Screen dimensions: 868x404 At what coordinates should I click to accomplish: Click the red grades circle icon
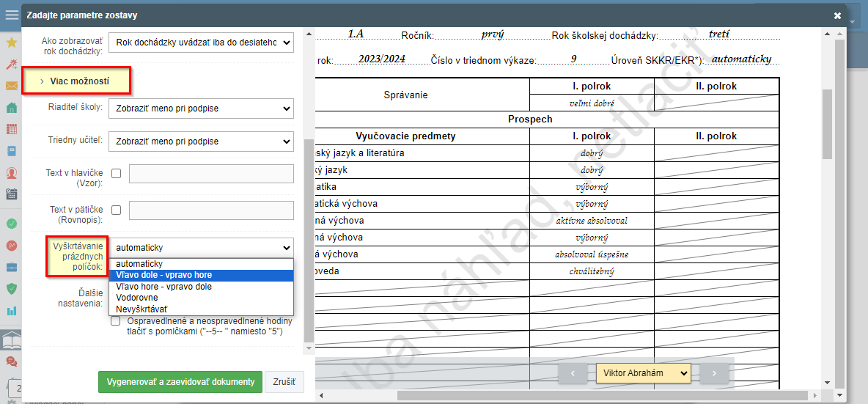tap(11, 245)
